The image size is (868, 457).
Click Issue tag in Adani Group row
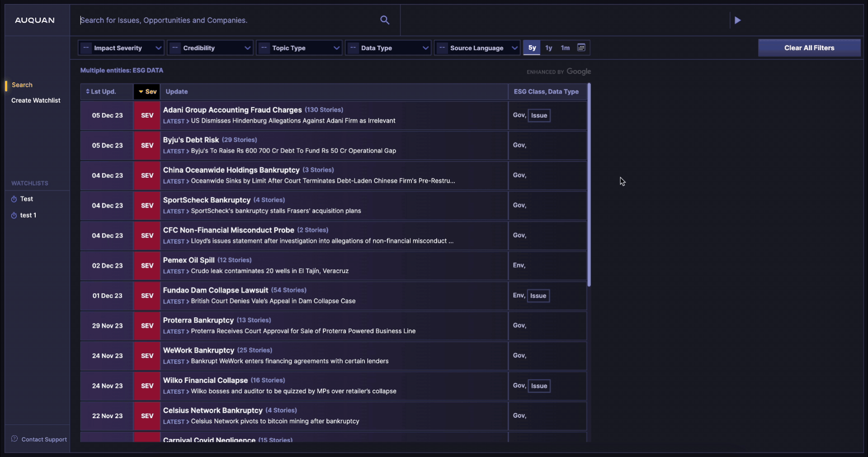click(x=539, y=115)
